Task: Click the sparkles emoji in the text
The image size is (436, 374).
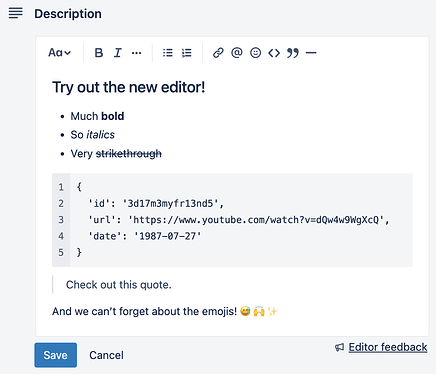Action: pos(272,311)
